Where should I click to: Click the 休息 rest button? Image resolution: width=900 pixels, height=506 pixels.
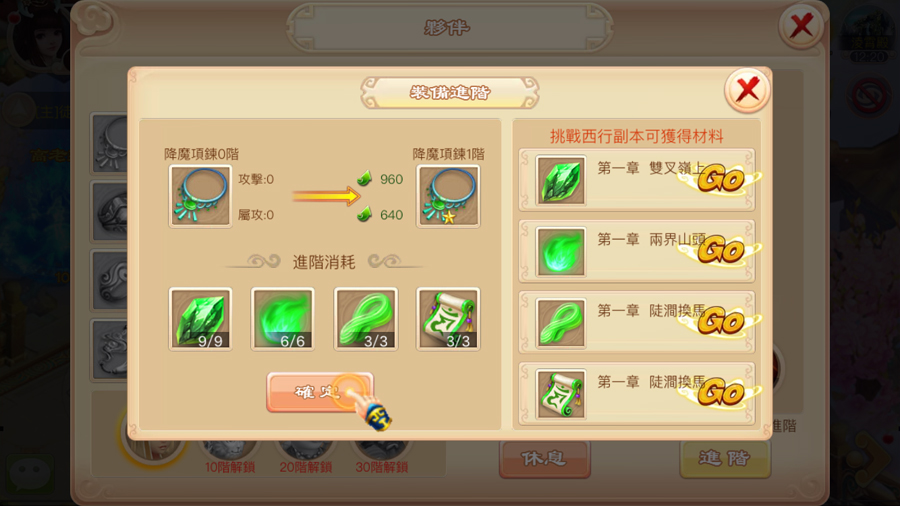pyautogui.click(x=545, y=459)
